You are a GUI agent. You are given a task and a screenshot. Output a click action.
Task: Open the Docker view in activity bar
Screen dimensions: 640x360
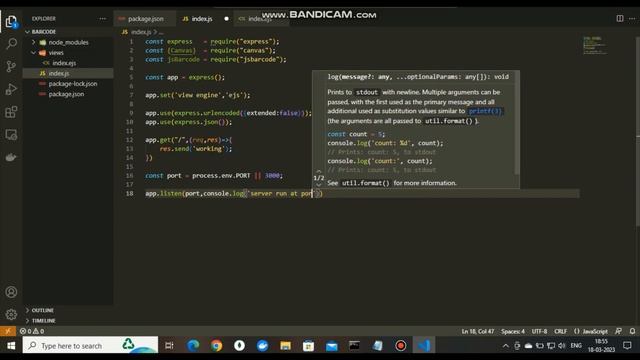pyautogui.click(x=11, y=158)
